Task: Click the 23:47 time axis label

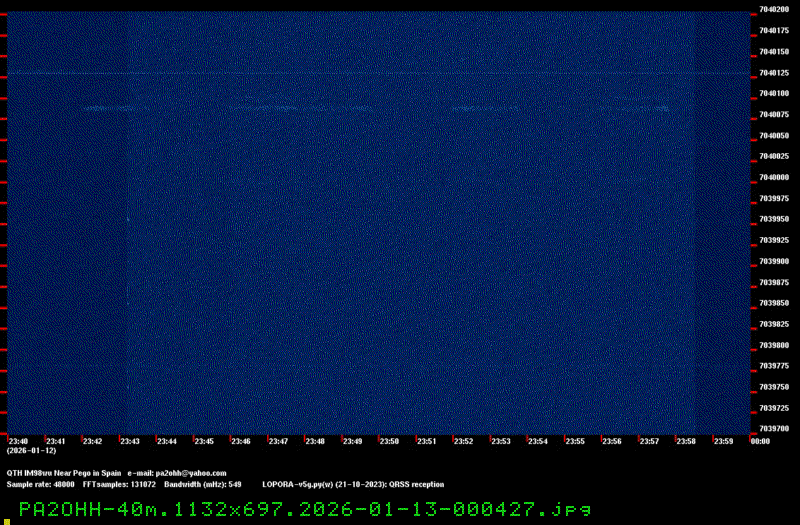Action: tap(278, 441)
